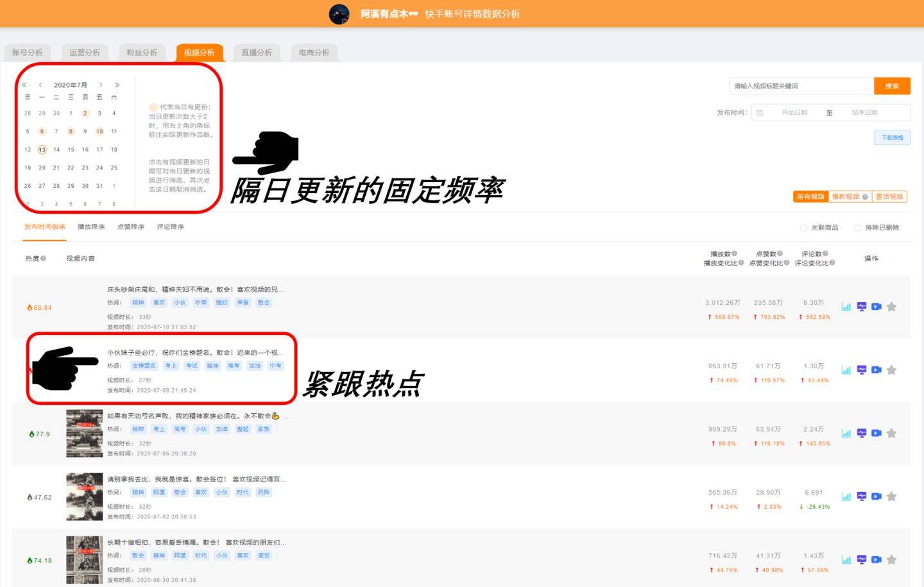The image size is (924, 587).
Task: Sort videos by 播放降序
Action: click(91, 227)
